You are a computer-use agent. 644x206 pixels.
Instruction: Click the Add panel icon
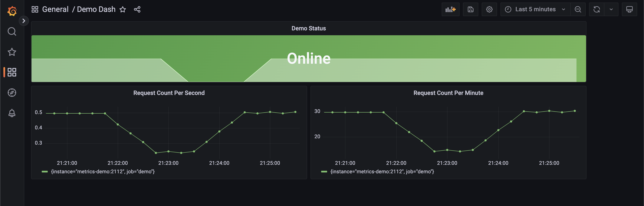click(450, 10)
